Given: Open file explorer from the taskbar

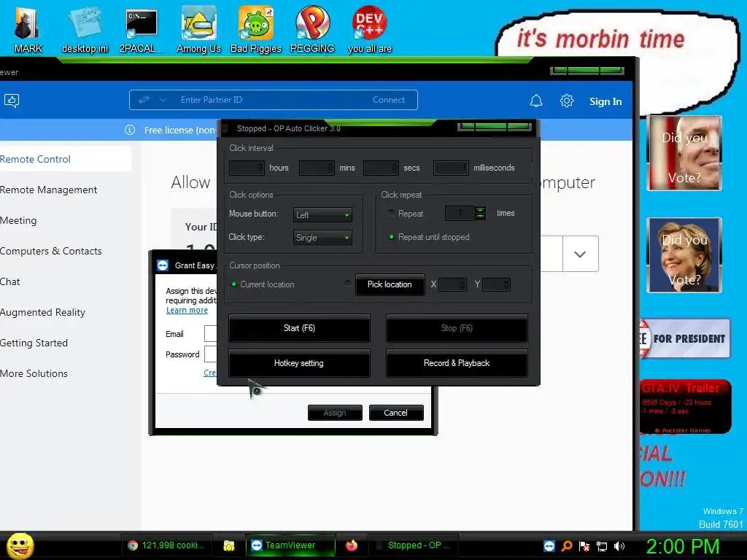Looking at the screenshot, I should click(228, 545).
